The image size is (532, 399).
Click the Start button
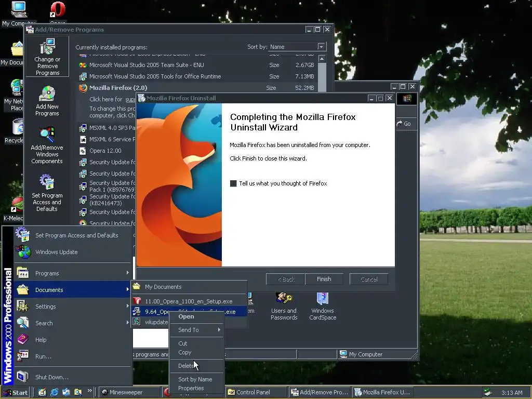pyautogui.click(x=16, y=393)
